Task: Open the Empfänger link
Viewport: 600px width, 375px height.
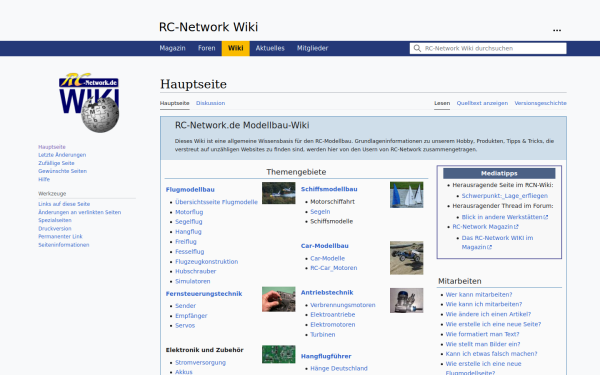Action: (191, 316)
